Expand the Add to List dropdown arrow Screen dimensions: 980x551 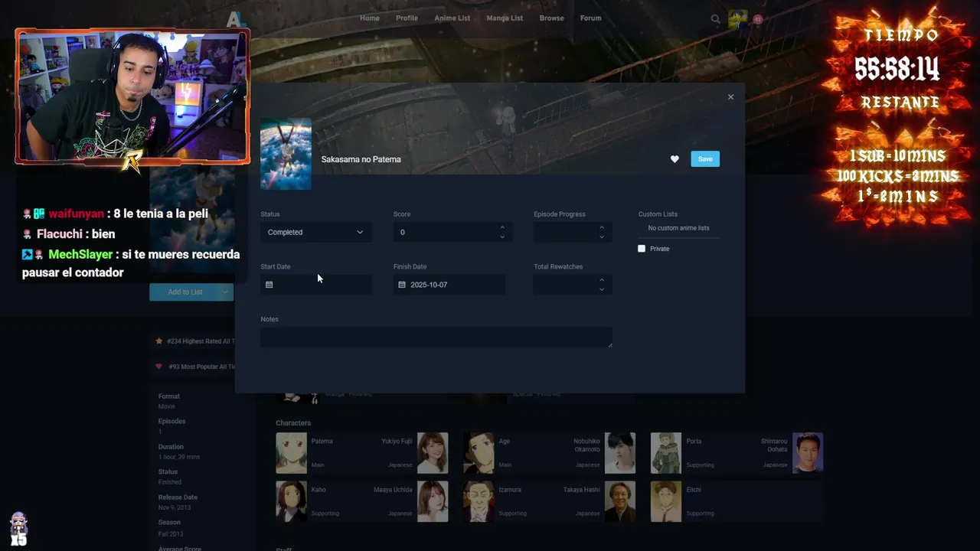[225, 292]
